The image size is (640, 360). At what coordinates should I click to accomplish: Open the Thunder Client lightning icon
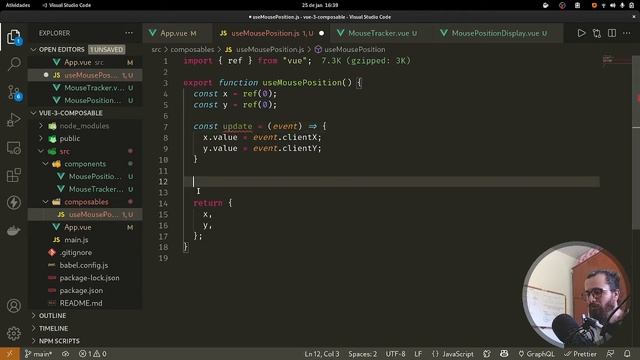14,203
